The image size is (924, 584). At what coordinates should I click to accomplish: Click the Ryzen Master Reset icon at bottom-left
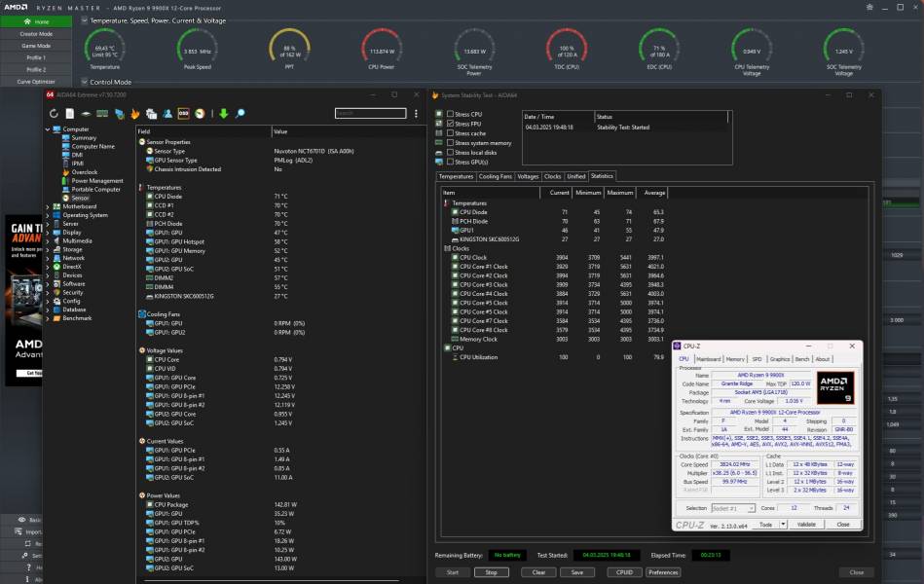(27, 544)
